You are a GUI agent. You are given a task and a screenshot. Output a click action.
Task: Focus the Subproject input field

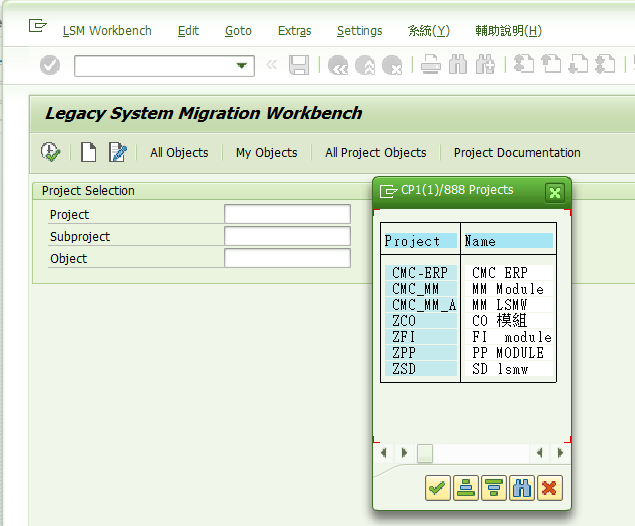point(287,236)
